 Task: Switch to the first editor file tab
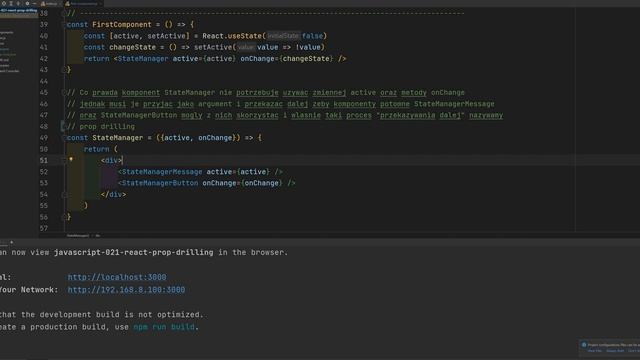51,4
